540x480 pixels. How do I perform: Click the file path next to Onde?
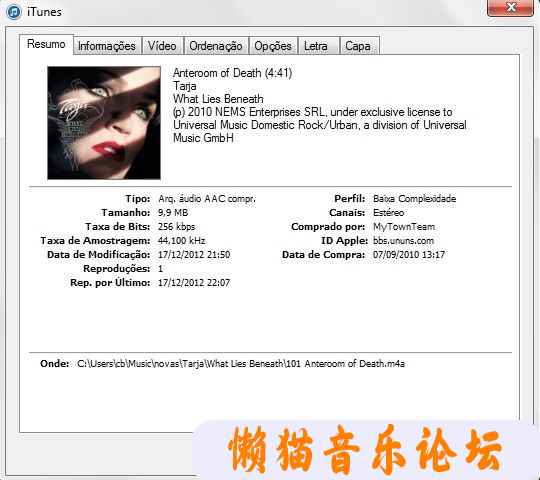pos(241,364)
